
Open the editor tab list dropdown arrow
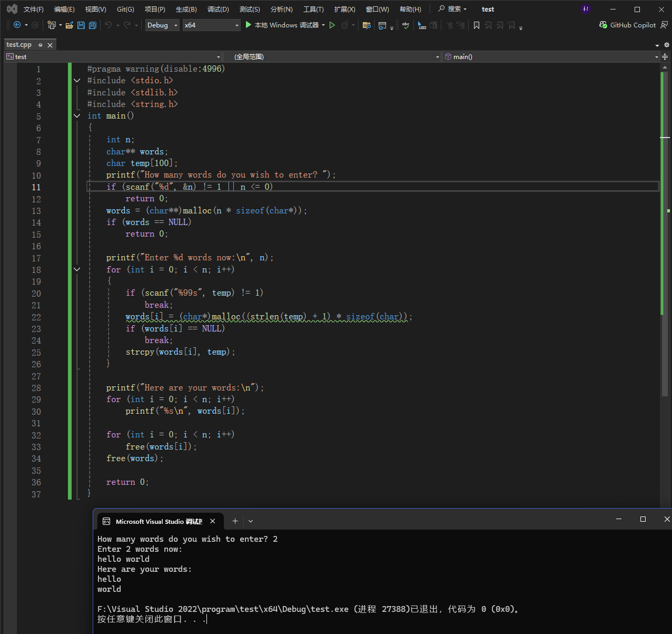[657, 45]
